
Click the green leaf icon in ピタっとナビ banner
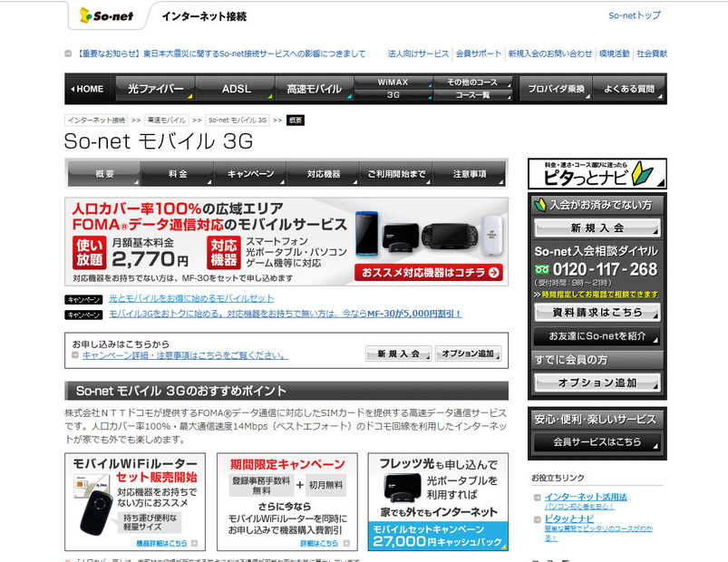pos(643,173)
